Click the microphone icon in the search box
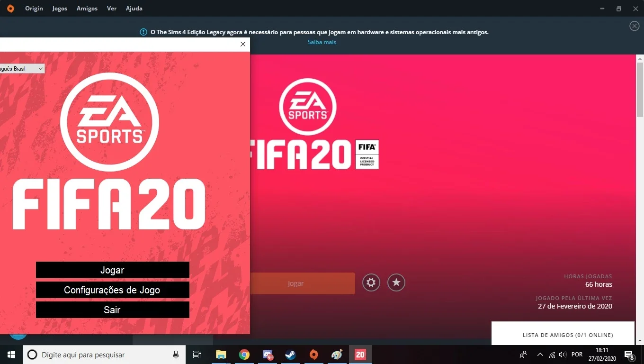Screen dimensions: 644x364 click(176, 355)
